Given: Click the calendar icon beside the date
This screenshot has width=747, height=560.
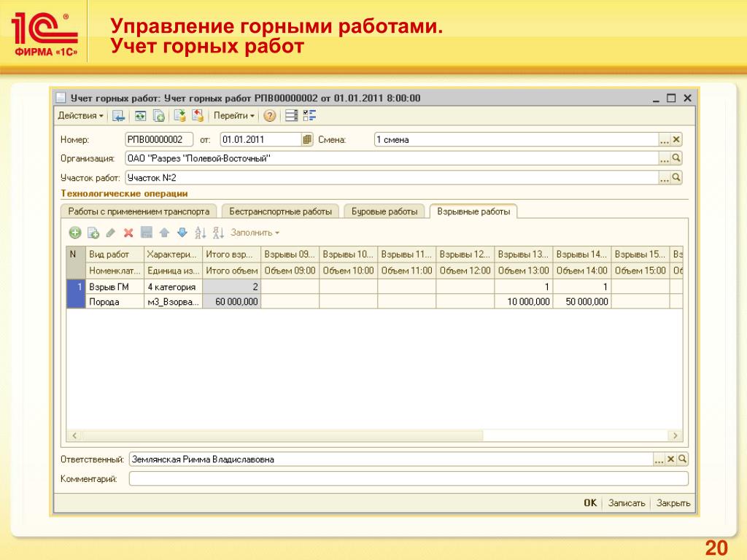Looking at the screenshot, I should point(307,139).
